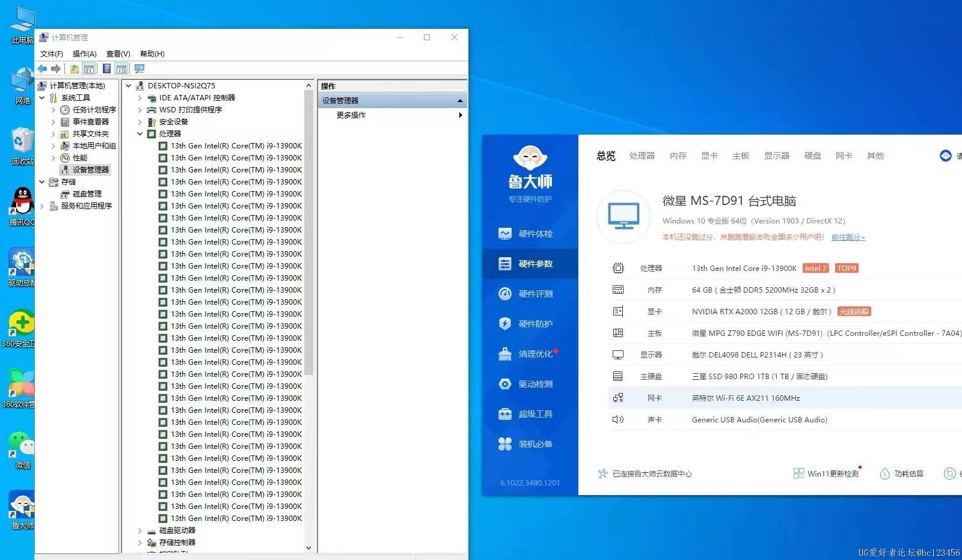Open 硬件体检 in 鲁大师 sidebar

point(530,234)
